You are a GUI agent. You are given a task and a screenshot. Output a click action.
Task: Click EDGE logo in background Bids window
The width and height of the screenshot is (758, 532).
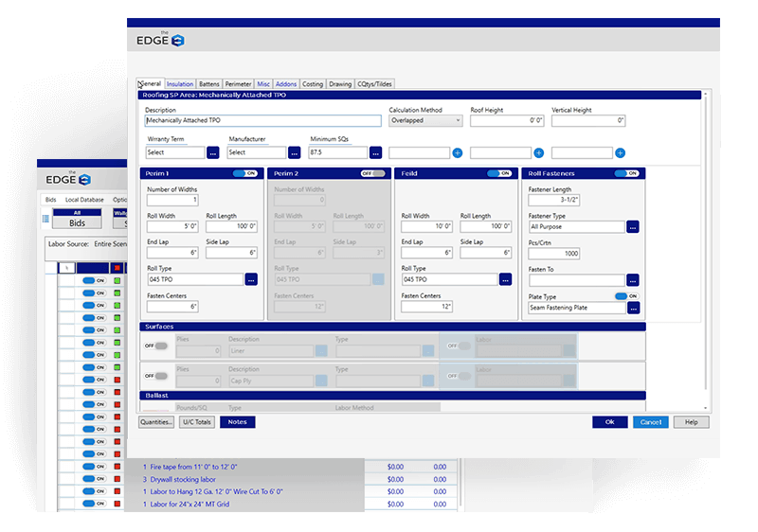coord(68,179)
